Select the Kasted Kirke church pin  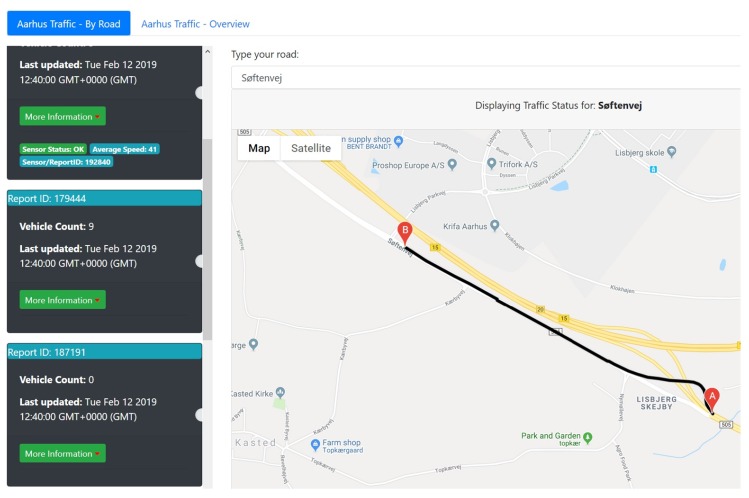(x=282, y=394)
